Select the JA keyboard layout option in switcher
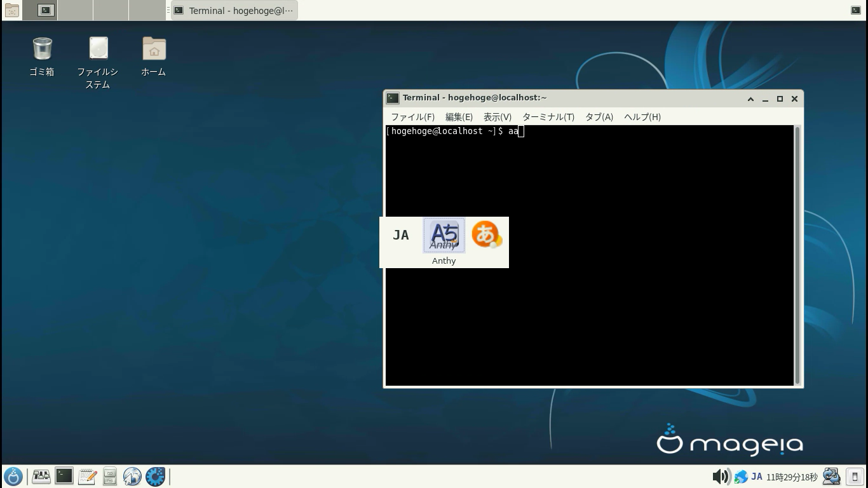The width and height of the screenshot is (868, 488). 401,235
